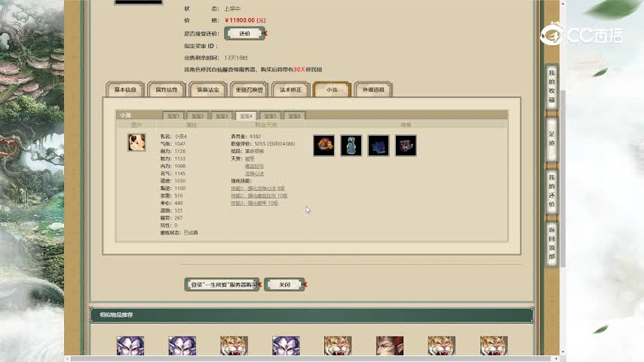Click the 上架中 status text
Screen dimensions: 644x362
click(x=232, y=8)
